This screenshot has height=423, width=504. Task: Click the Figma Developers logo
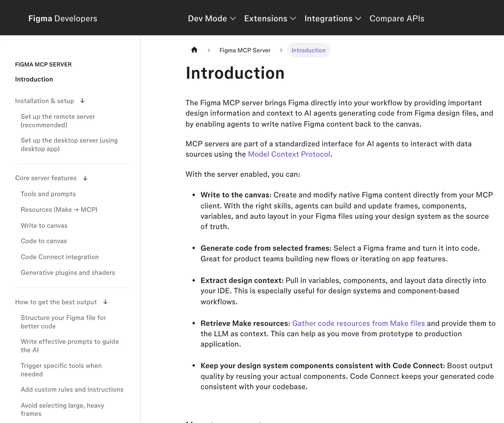pos(63,19)
